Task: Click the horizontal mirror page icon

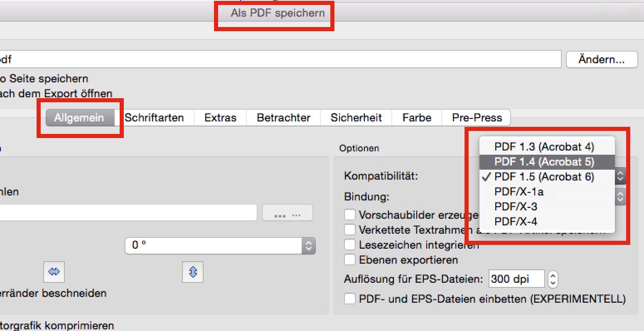Action: tap(54, 272)
